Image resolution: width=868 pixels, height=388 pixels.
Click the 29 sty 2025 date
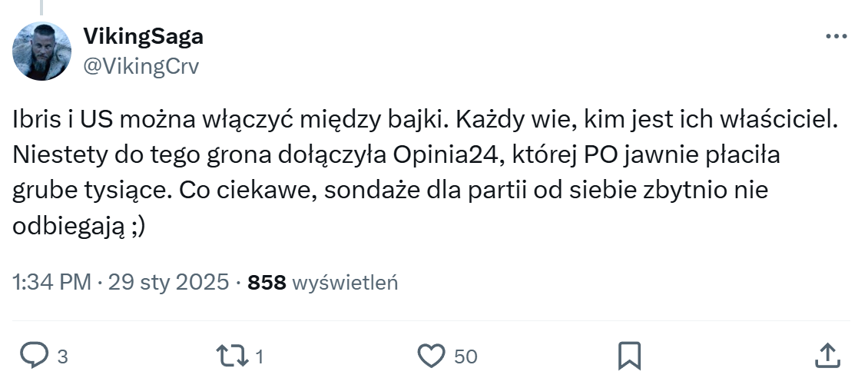(x=168, y=283)
